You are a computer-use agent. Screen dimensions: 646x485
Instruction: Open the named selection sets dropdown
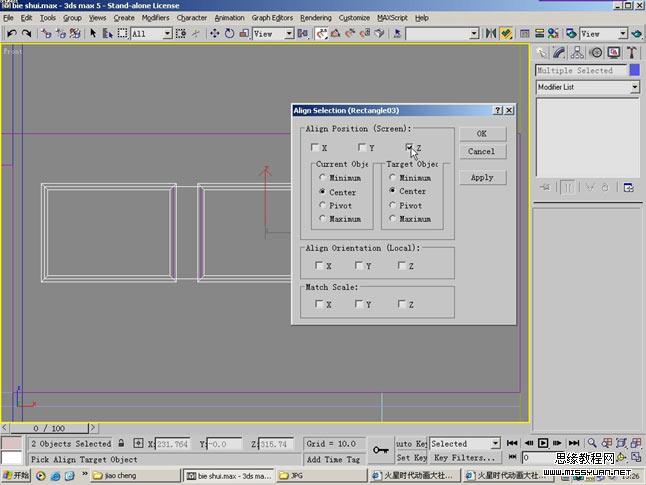474,33
